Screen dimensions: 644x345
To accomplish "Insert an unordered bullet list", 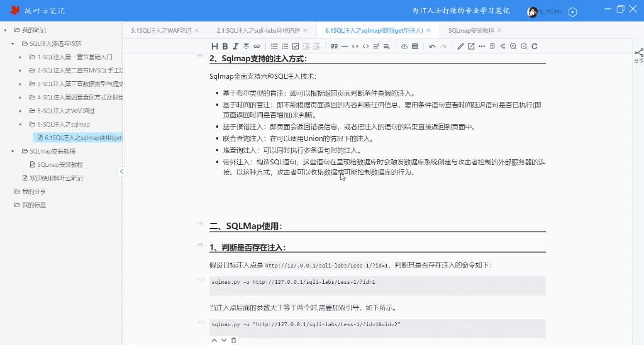I will 274,46.
